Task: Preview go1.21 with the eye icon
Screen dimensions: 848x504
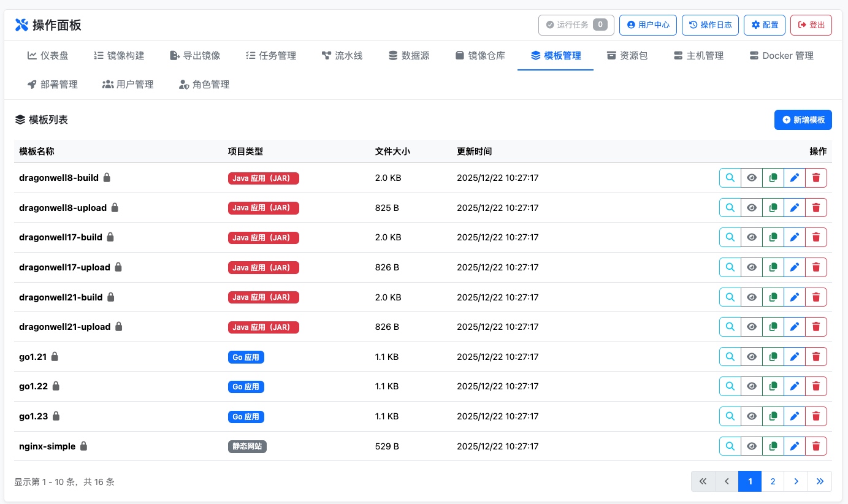Action: point(752,356)
